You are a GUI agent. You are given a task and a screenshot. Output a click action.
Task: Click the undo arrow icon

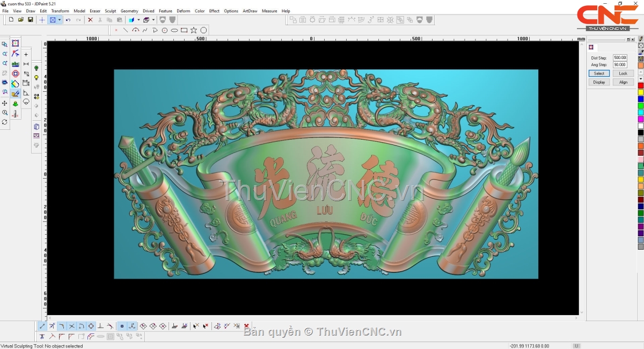pos(68,20)
